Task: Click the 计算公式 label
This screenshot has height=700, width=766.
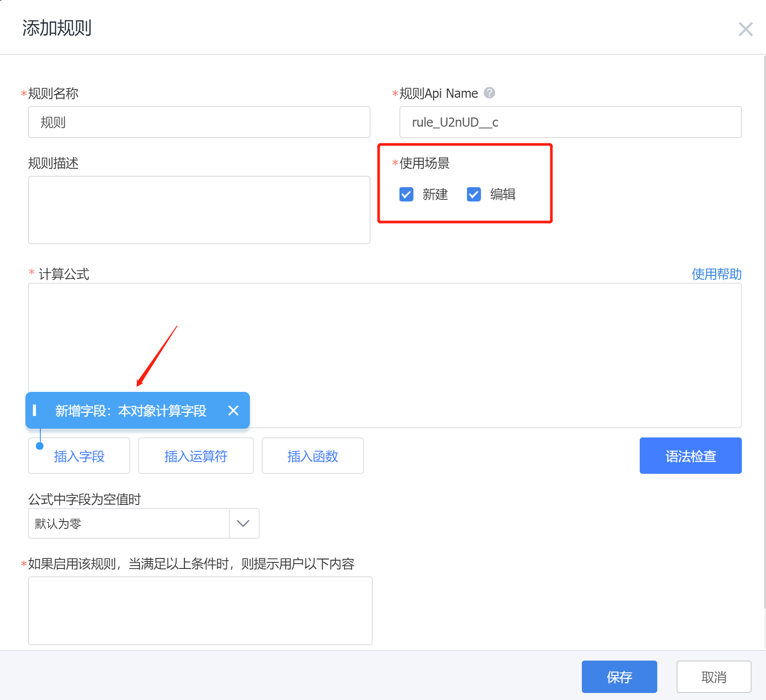Action: coord(64,274)
